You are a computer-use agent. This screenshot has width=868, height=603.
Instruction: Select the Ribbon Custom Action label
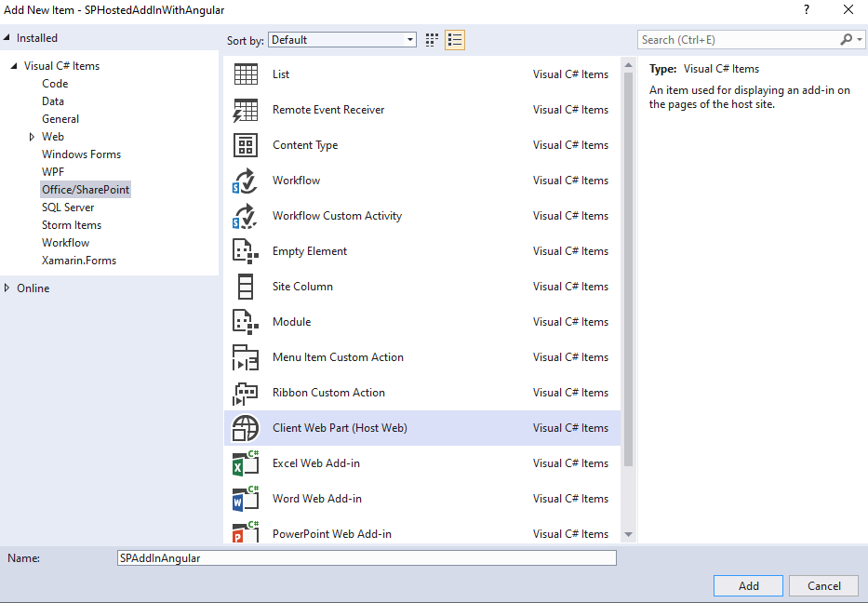(328, 393)
